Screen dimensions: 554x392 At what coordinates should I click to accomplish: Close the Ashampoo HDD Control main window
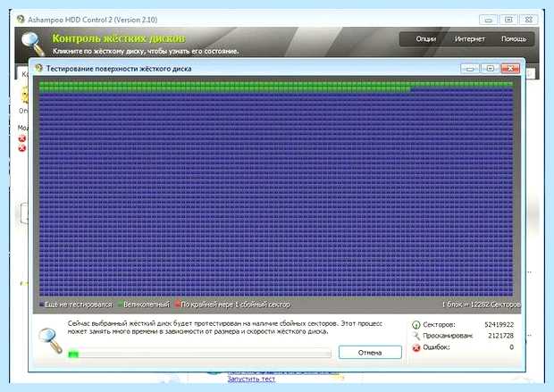[x=529, y=20]
